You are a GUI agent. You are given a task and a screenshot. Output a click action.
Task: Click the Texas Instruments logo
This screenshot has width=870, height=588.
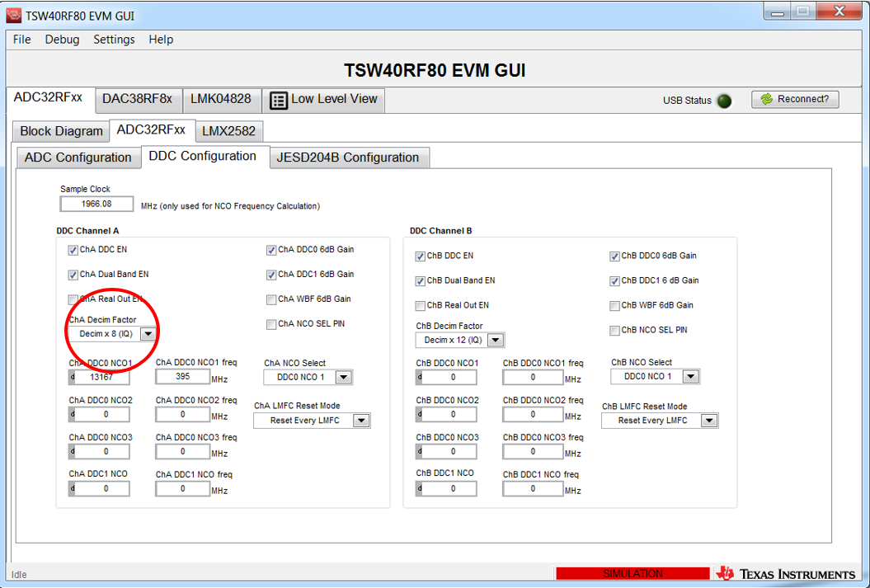tap(786, 574)
